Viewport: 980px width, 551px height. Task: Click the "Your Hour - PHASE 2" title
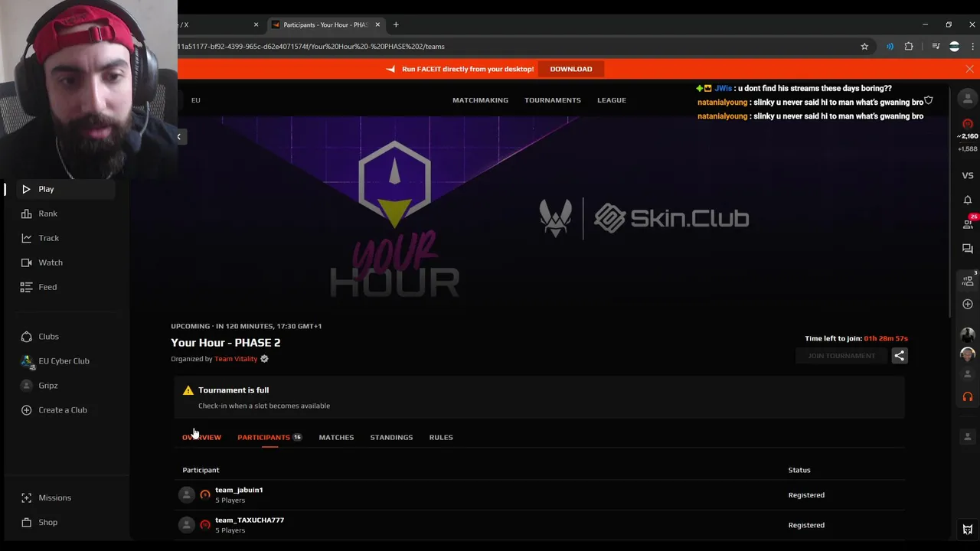[226, 343]
